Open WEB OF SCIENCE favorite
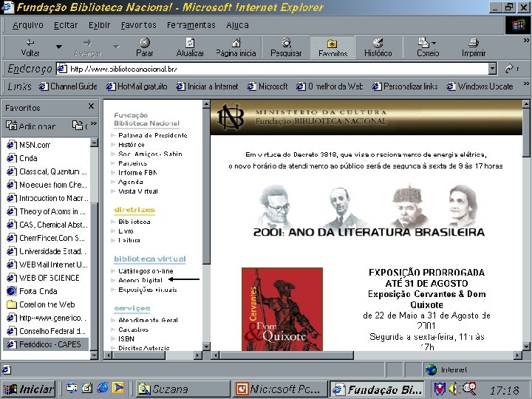This screenshot has height=399, width=532. (x=43, y=278)
